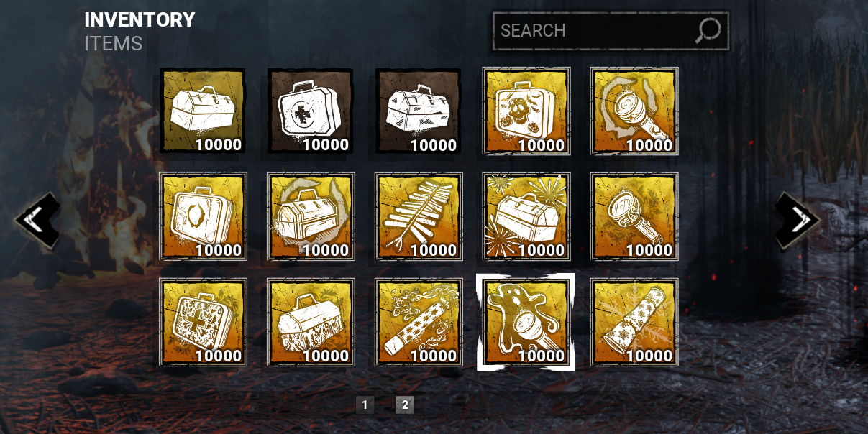The image size is (868, 434).
Task: Click the right arrow for next page
Action: coord(797,221)
